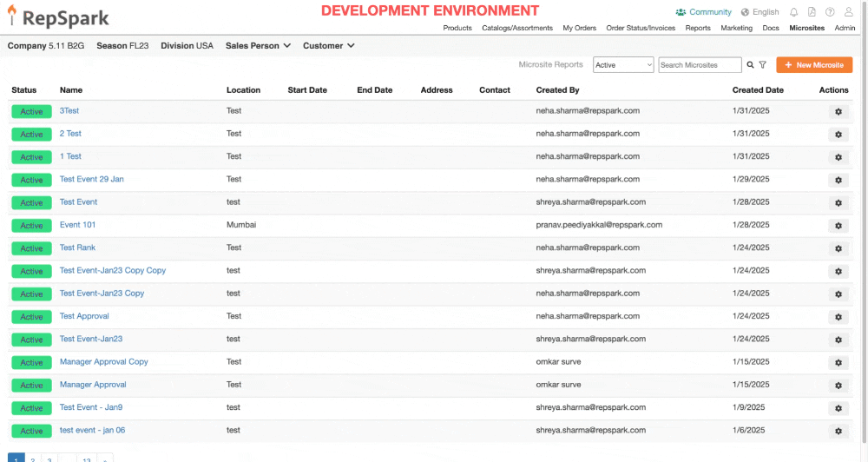Viewport: 868px width, 462px height.
Task: Open gear actions for Manager Approval Copy
Action: [838, 362]
